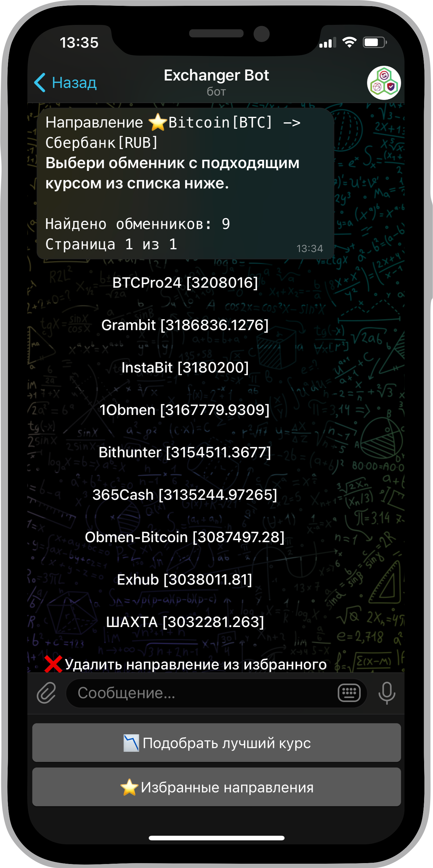Image resolution: width=433 pixels, height=868 pixels.
Task: Select the 1Obmen [3167779.9309] exchanger
Action: pyautogui.click(x=185, y=410)
